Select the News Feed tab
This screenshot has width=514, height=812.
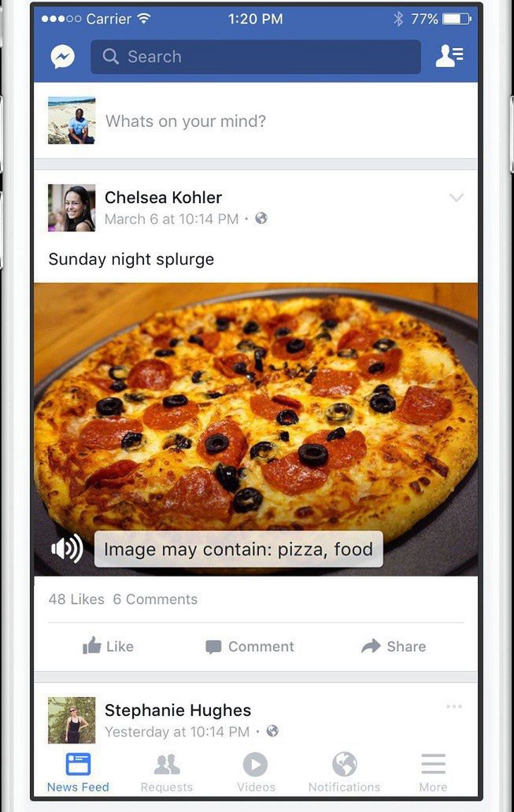(x=78, y=773)
